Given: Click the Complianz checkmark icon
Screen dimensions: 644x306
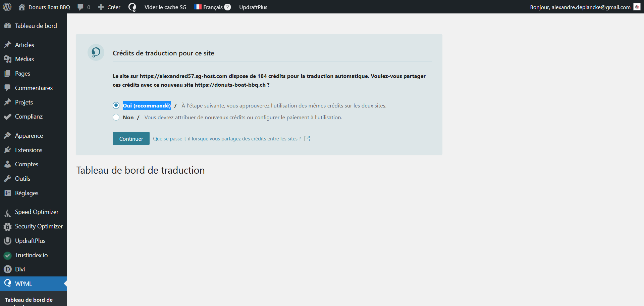Looking at the screenshot, I should pos(7,117).
